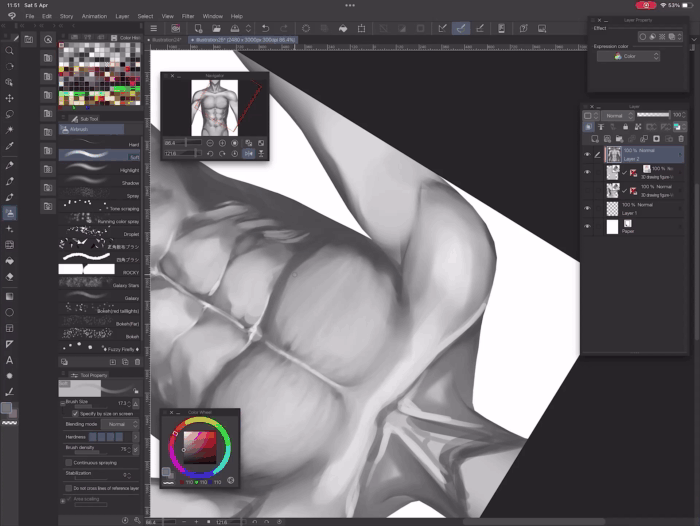Open the Filter menu
700x526 pixels.
pyautogui.click(x=188, y=16)
